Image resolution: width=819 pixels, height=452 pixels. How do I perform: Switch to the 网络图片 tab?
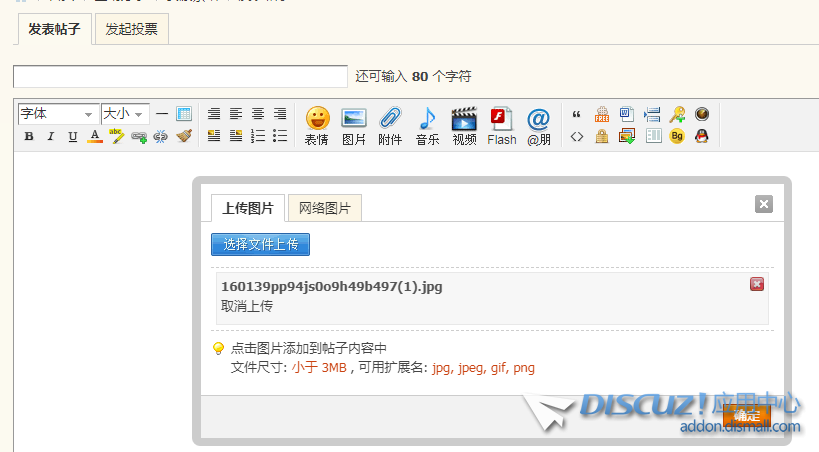324,208
